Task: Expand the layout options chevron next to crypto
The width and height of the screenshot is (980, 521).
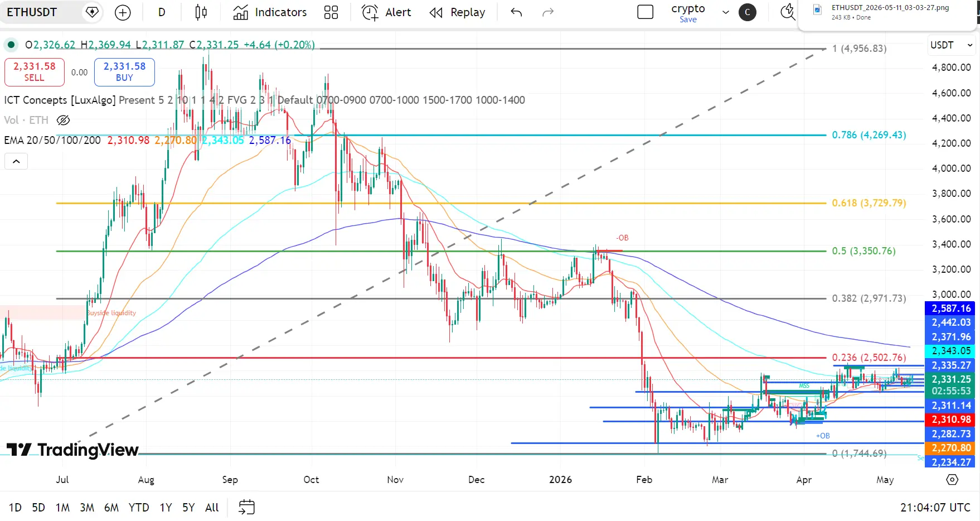Action: coord(726,12)
